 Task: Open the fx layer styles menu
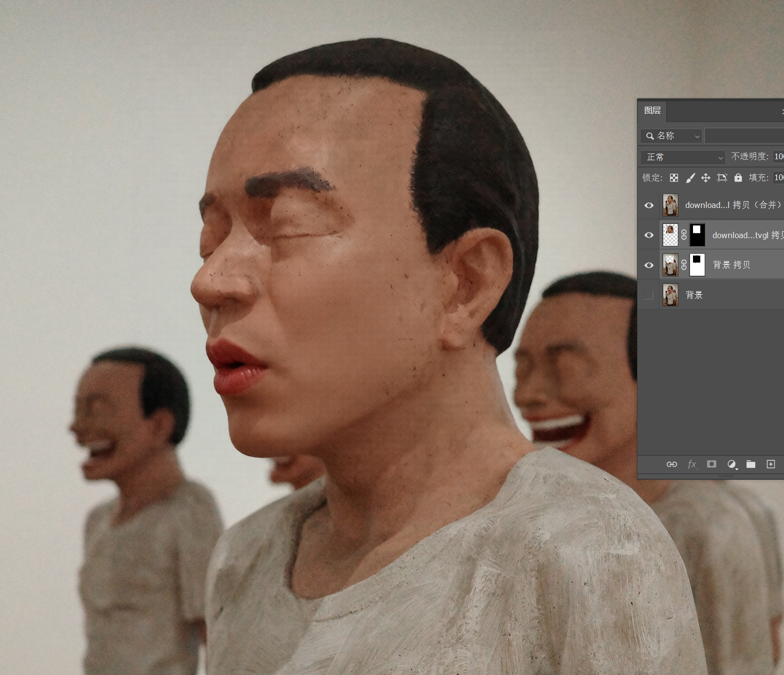(692, 464)
